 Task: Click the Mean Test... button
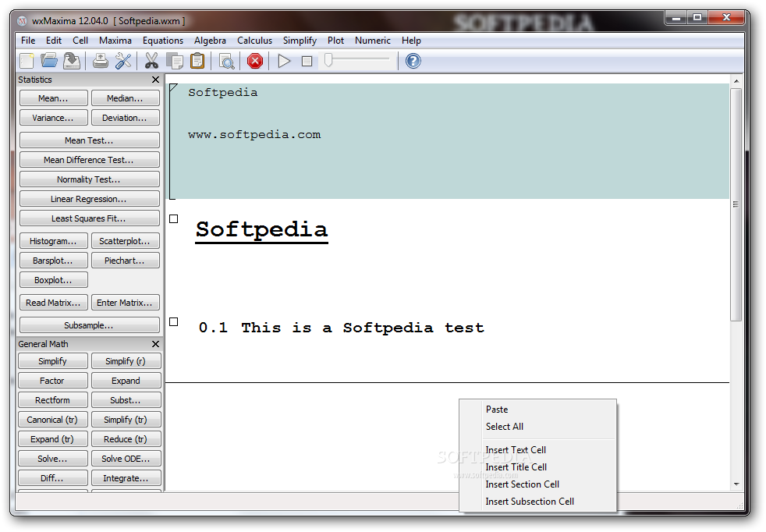(90, 140)
